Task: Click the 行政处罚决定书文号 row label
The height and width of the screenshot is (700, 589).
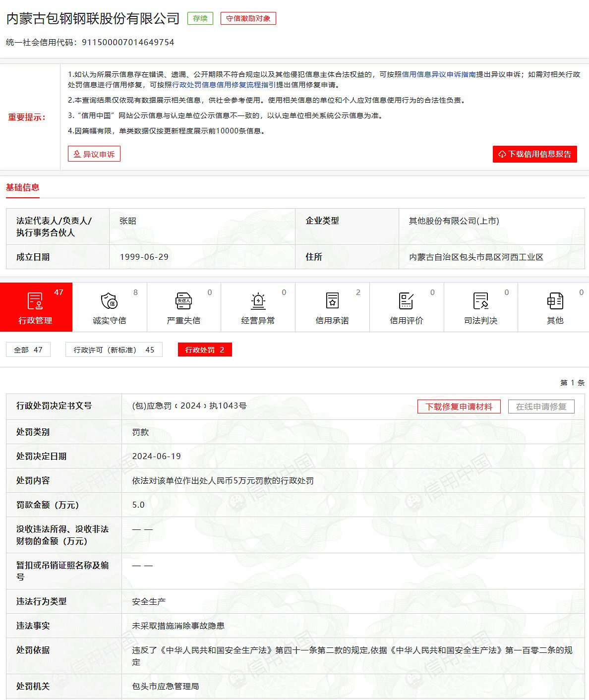Action: coord(54,406)
